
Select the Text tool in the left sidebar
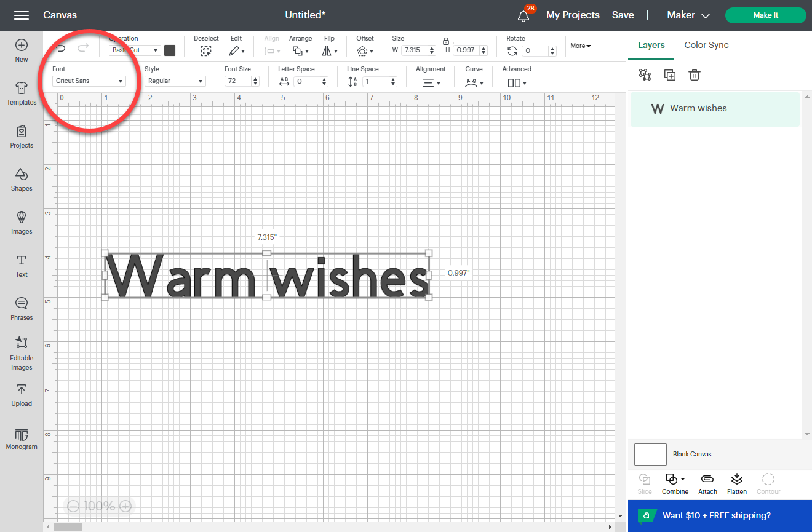tap(21, 266)
